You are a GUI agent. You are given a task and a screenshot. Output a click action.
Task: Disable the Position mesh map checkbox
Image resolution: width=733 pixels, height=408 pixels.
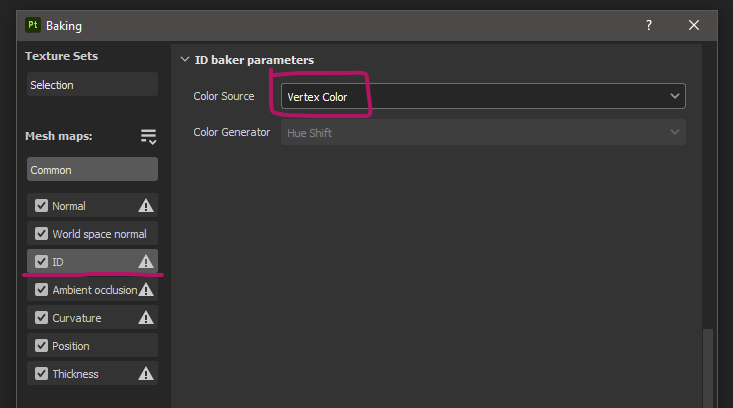41,346
